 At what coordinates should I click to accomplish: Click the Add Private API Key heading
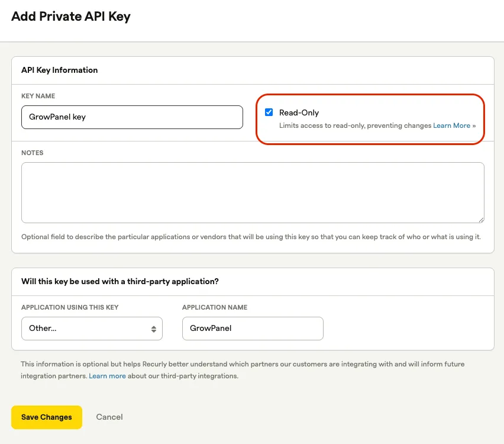(x=71, y=17)
